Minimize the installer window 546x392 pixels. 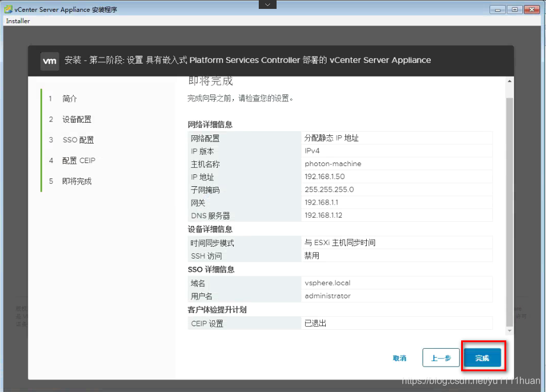point(497,9)
